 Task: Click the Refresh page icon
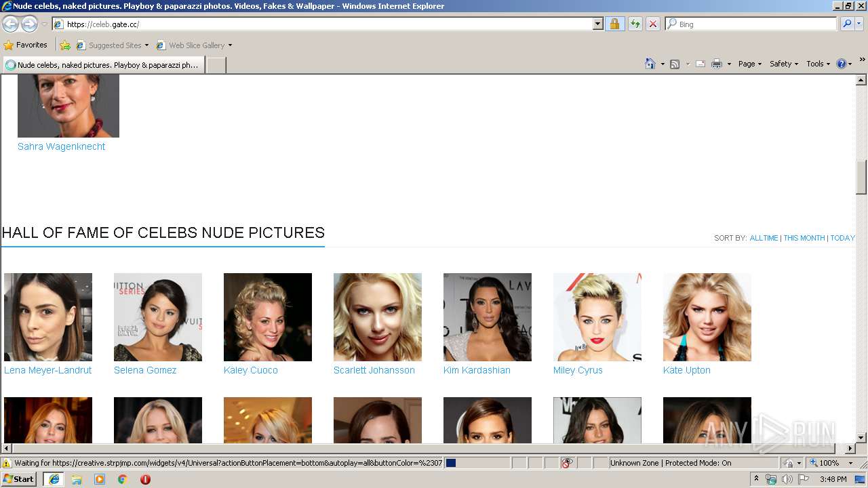pos(635,24)
